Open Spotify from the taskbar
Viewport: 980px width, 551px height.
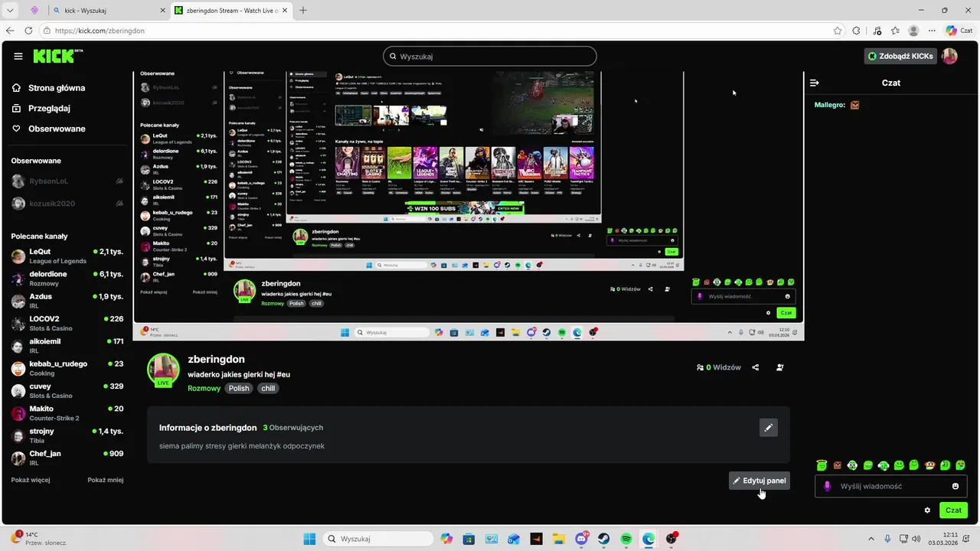626,539
